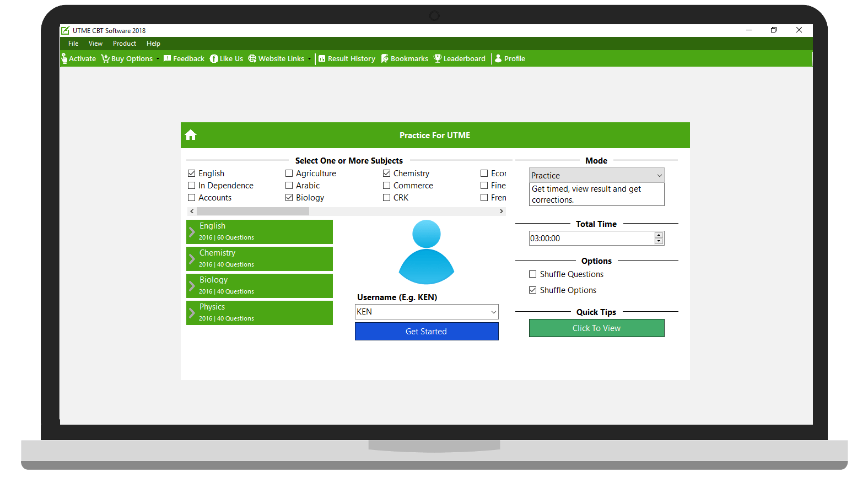Tick the Accounts subject checkbox
The width and height of the screenshot is (868, 488).
pos(192,198)
